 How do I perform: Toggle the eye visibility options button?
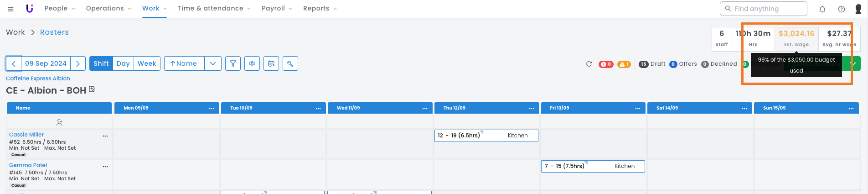coord(252,63)
